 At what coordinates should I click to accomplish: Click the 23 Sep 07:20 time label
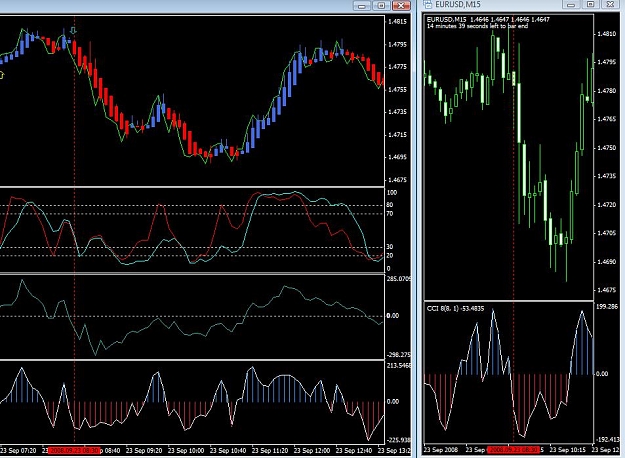18,451
